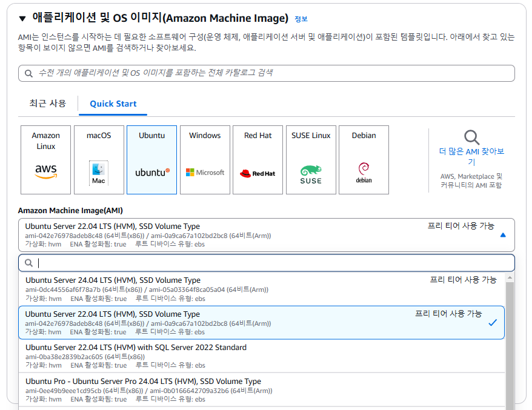
Task: Choose the macOS AMI tile
Action: [99, 160]
